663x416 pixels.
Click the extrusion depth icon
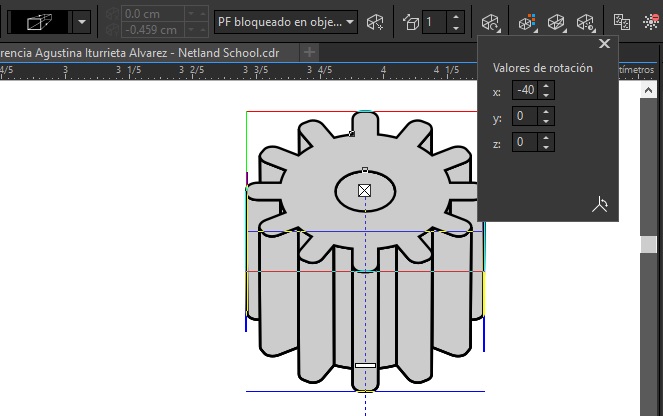click(x=410, y=21)
